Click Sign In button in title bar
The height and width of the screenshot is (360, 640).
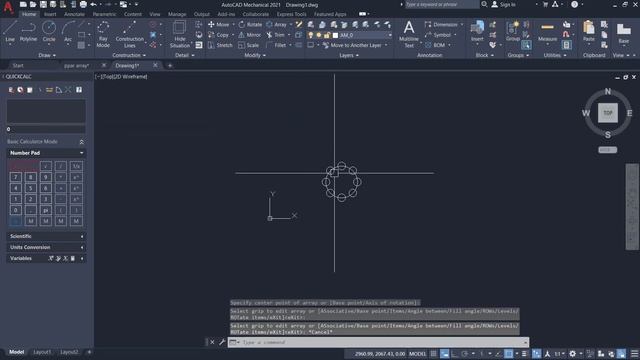pos(503,4)
